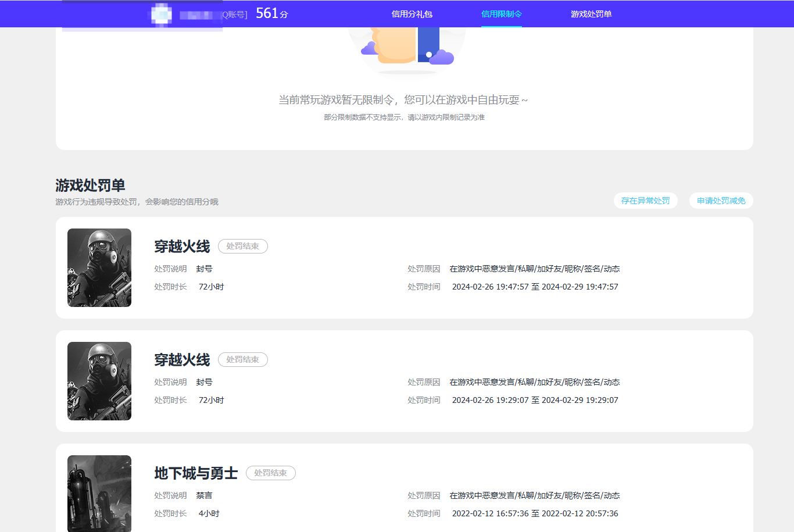Open the 地下城与勇士 game title

[196, 473]
